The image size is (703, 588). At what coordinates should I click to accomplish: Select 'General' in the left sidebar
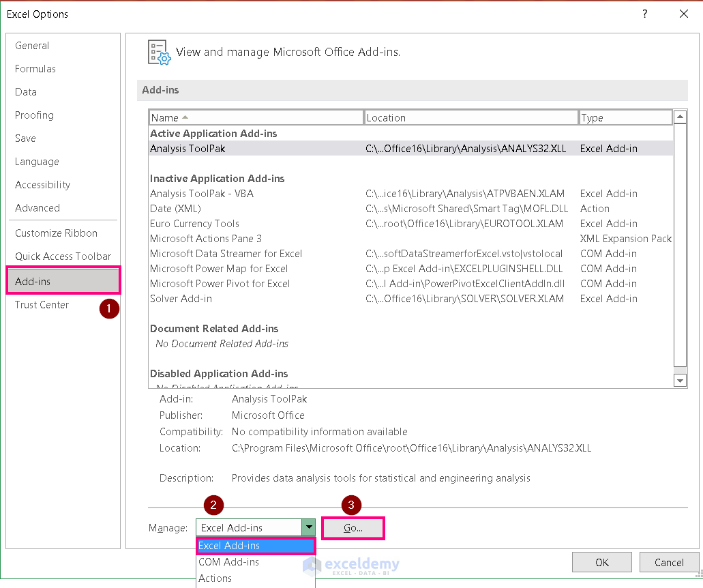tap(31, 46)
